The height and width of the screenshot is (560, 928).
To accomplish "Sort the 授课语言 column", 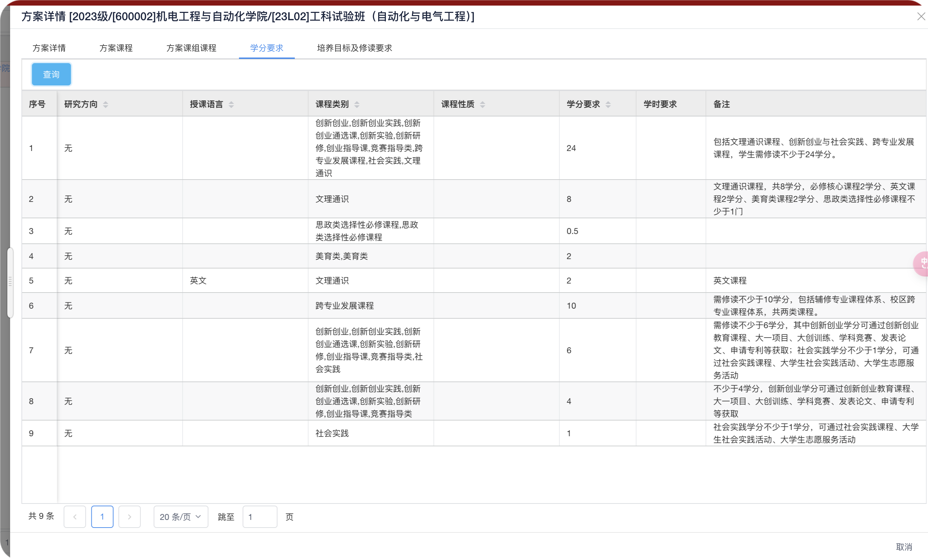I will click(x=232, y=104).
